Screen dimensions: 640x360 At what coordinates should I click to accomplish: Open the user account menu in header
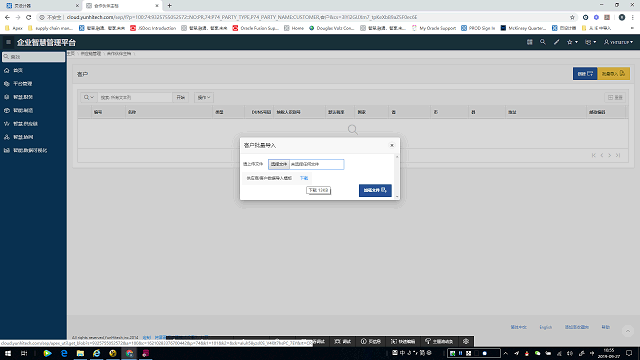[x=618, y=42]
